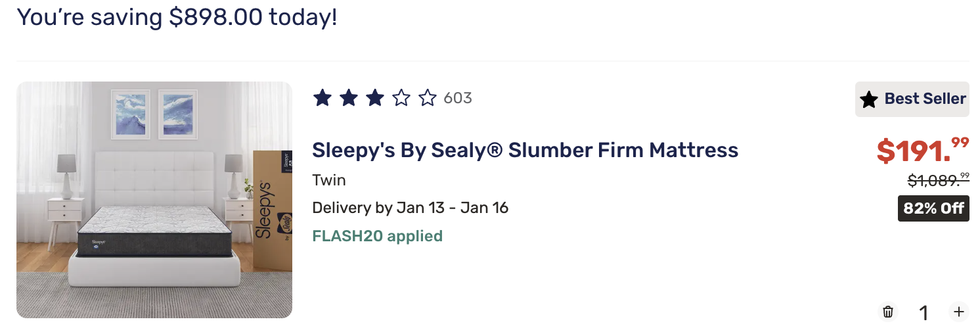Click the fifth empty rating star
This screenshot has height=334, width=980.
point(428,99)
